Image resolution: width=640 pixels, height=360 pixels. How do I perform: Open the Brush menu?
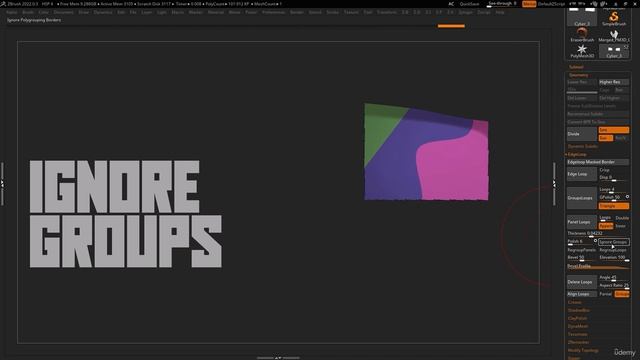pyautogui.click(x=28, y=12)
